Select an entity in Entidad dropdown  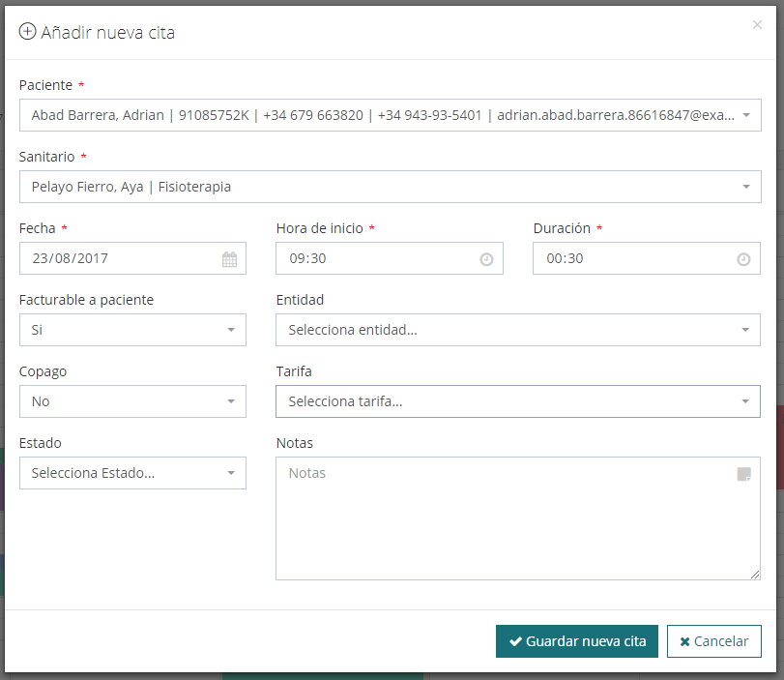click(518, 330)
